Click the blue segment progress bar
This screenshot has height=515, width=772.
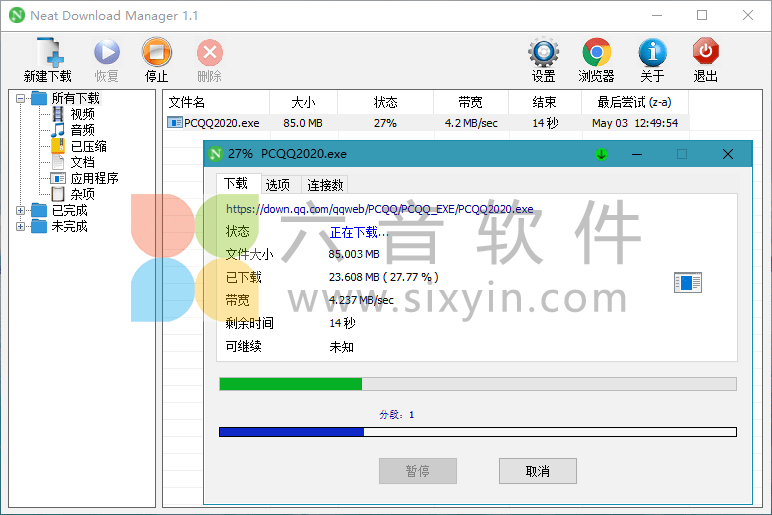tap(478, 432)
